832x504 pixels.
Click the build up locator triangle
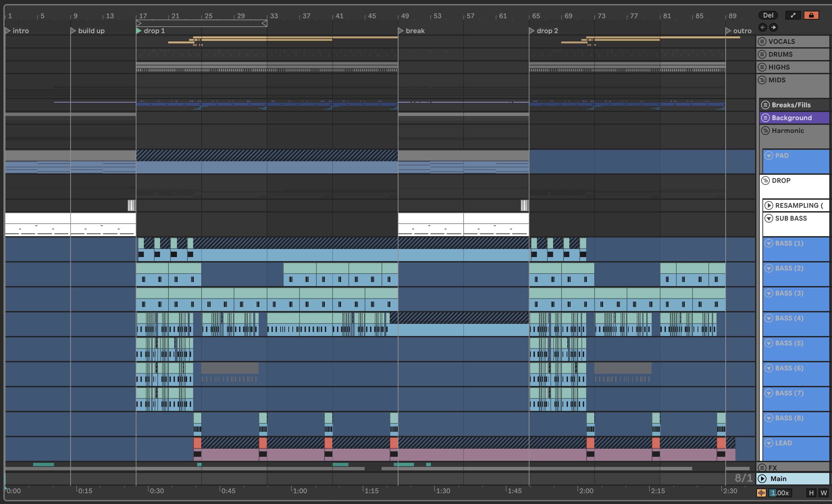pyautogui.click(x=73, y=31)
